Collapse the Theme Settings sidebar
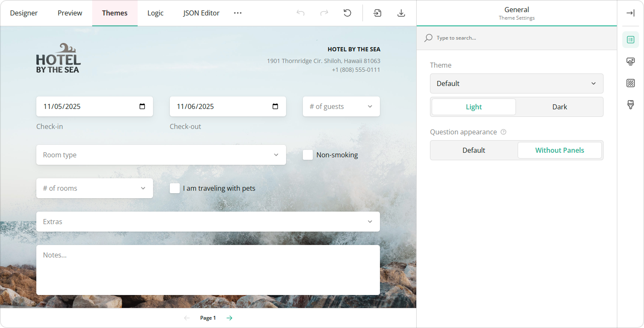Viewport: 644px width, 328px height. [x=630, y=13]
